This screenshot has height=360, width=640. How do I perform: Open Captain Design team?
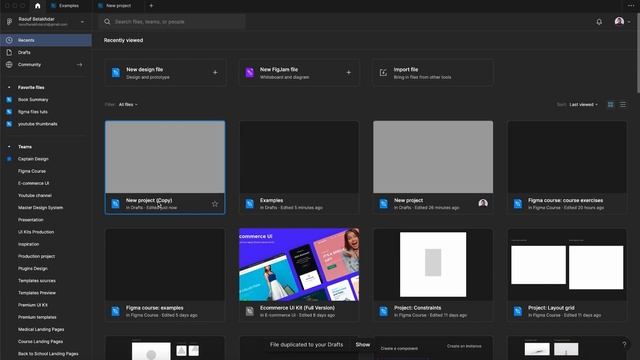point(33,159)
